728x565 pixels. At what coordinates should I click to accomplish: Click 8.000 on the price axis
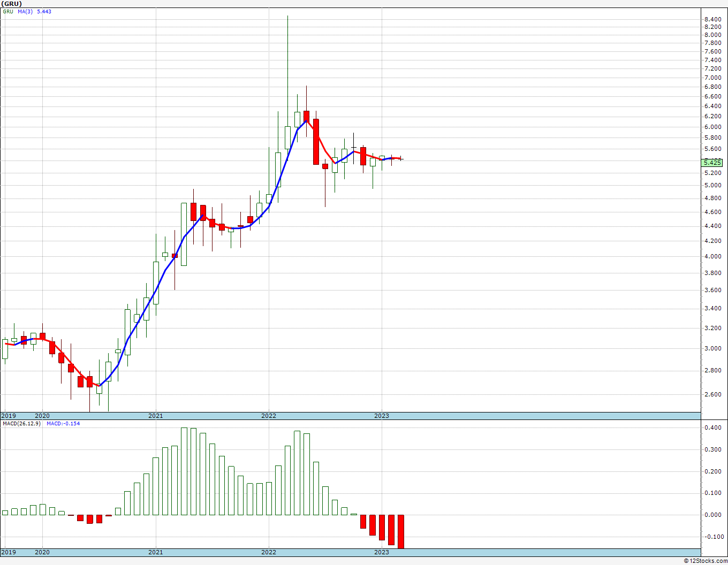[712, 35]
